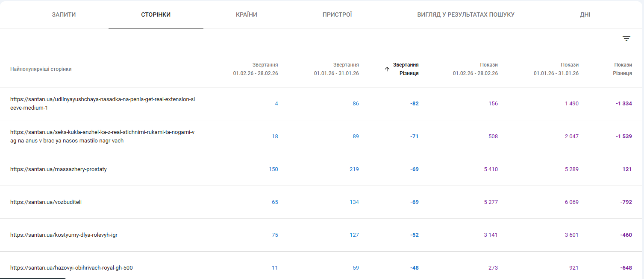Open the massazhery-prostaty page row

pos(59,169)
